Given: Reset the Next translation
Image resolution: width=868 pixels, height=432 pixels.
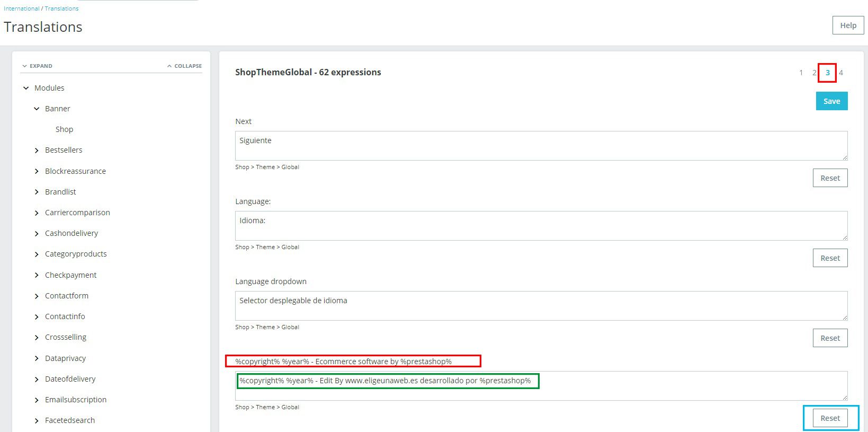Looking at the screenshot, I should point(830,178).
